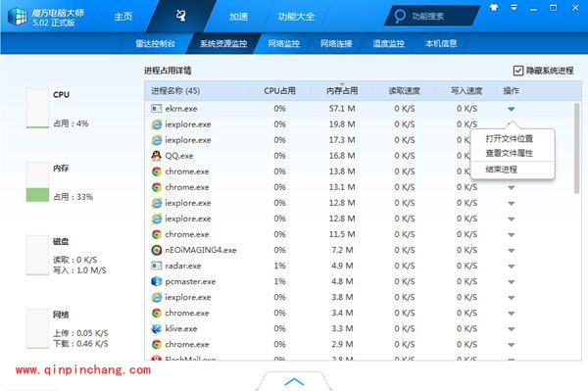
Task: Click the 下载：0.46 K/S network value
Action: [80, 344]
